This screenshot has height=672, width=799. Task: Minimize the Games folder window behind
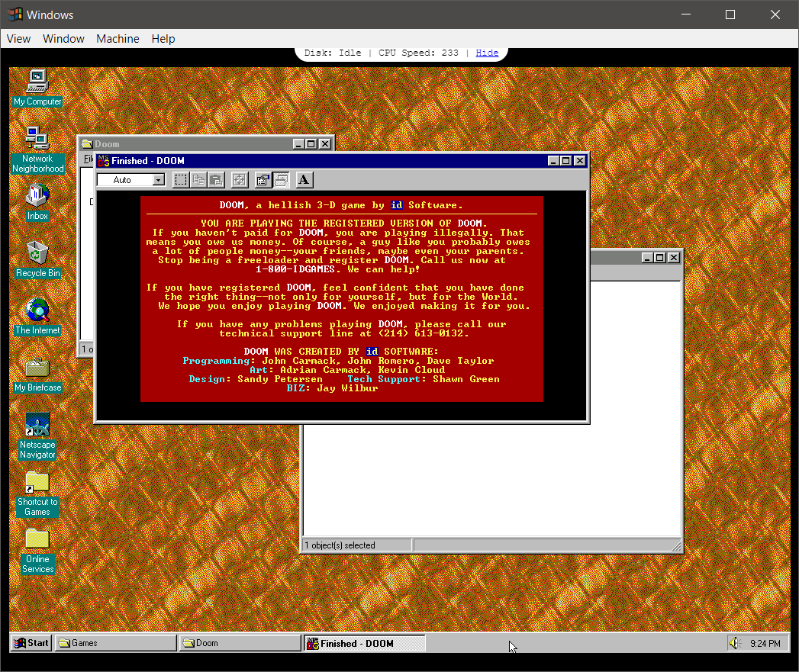coord(647,258)
